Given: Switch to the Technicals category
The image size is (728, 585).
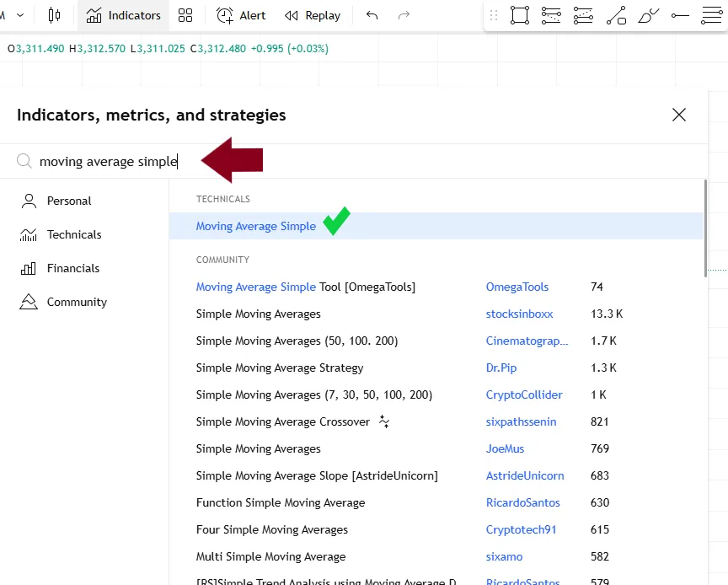Looking at the screenshot, I should (x=74, y=234).
